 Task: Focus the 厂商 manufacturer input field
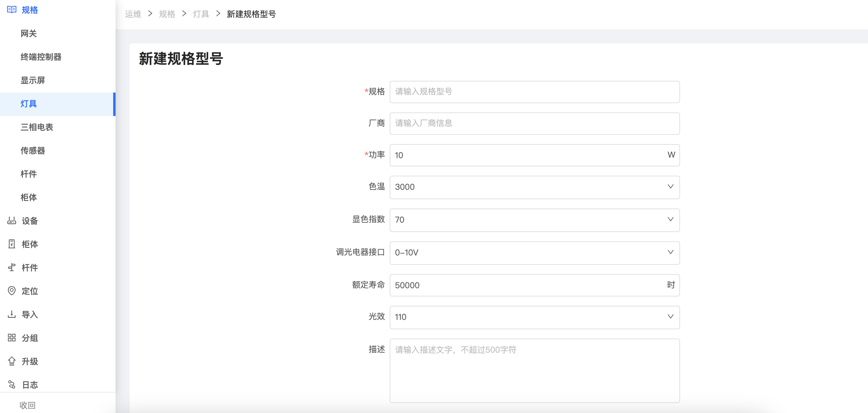click(x=534, y=123)
